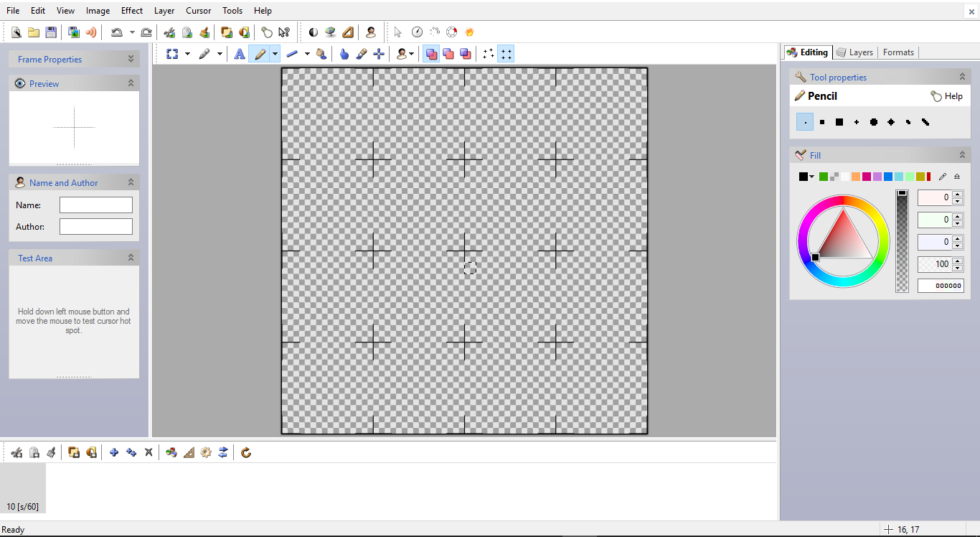Select the rectangle selection tool
Image resolution: width=980 pixels, height=537 pixels.
[172, 54]
